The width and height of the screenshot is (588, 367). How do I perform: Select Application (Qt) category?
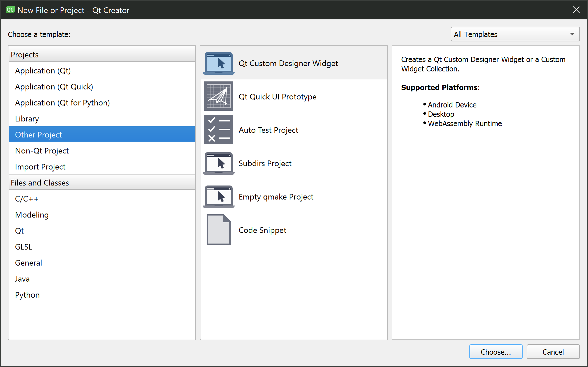tap(43, 71)
